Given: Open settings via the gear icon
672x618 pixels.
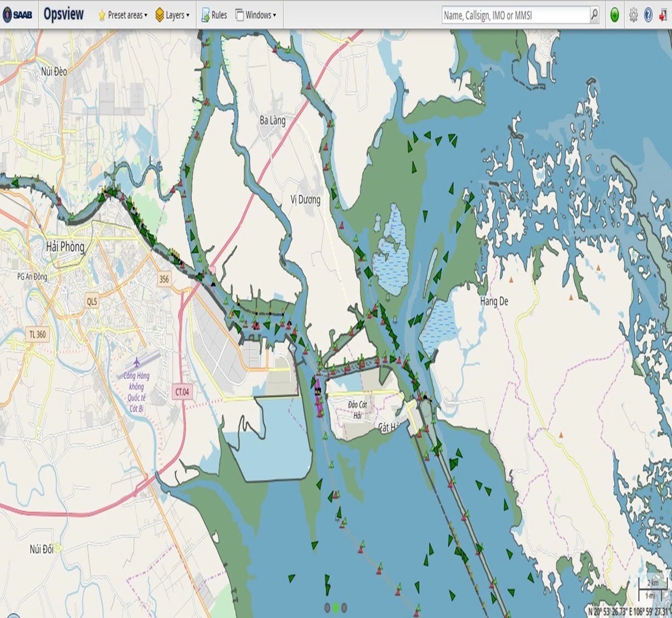Looking at the screenshot, I should coord(633,15).
